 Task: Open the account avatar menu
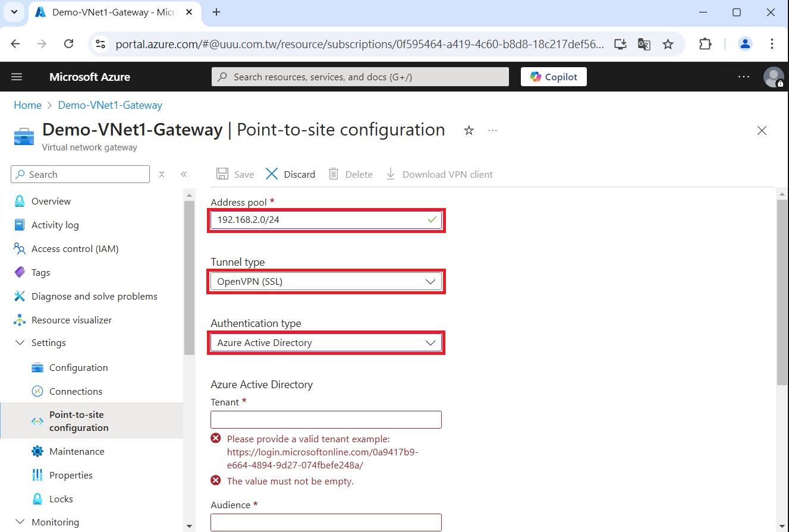773,77
